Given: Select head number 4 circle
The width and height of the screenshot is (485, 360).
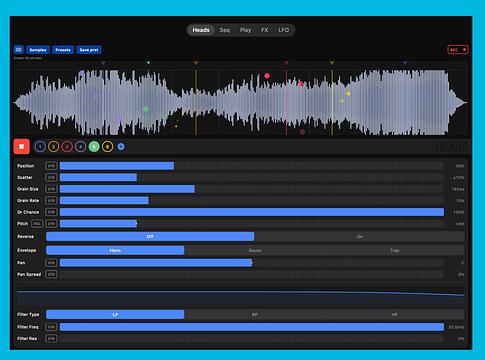Looking at the screenshot, I should point(80,147).
